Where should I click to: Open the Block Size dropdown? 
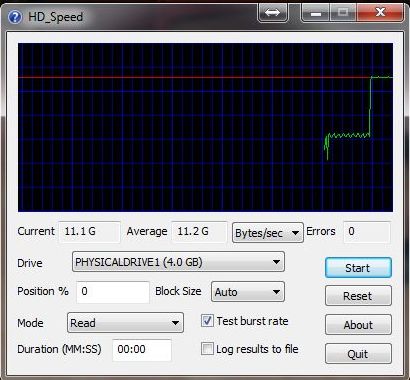click(x=248, y=292)
